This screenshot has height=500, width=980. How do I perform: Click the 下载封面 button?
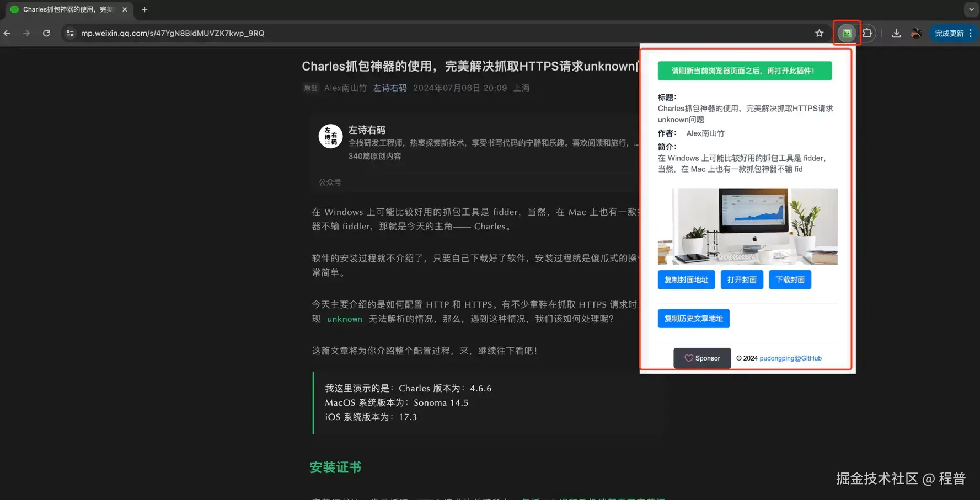(x=790, y=279)
